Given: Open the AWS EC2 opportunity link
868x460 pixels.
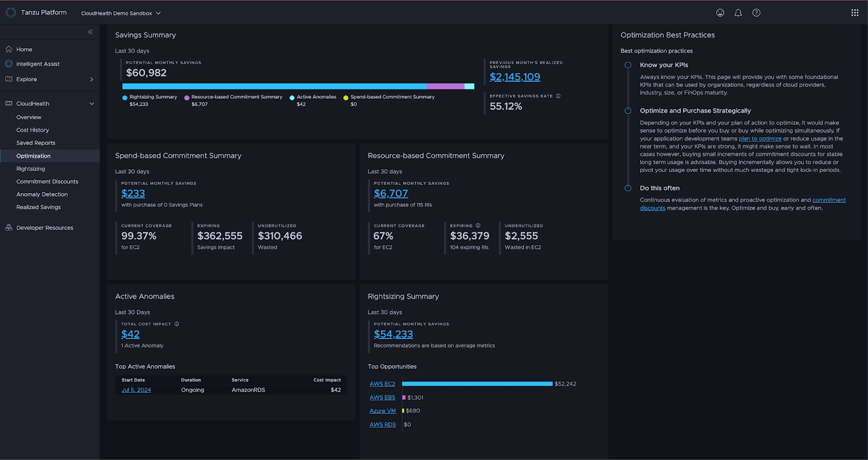Looking at the screenshot, I should [x=382, y=384].
